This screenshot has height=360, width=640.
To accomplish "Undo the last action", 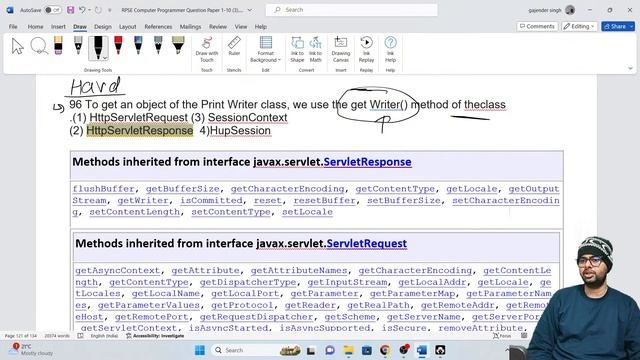I will (82, 10).
